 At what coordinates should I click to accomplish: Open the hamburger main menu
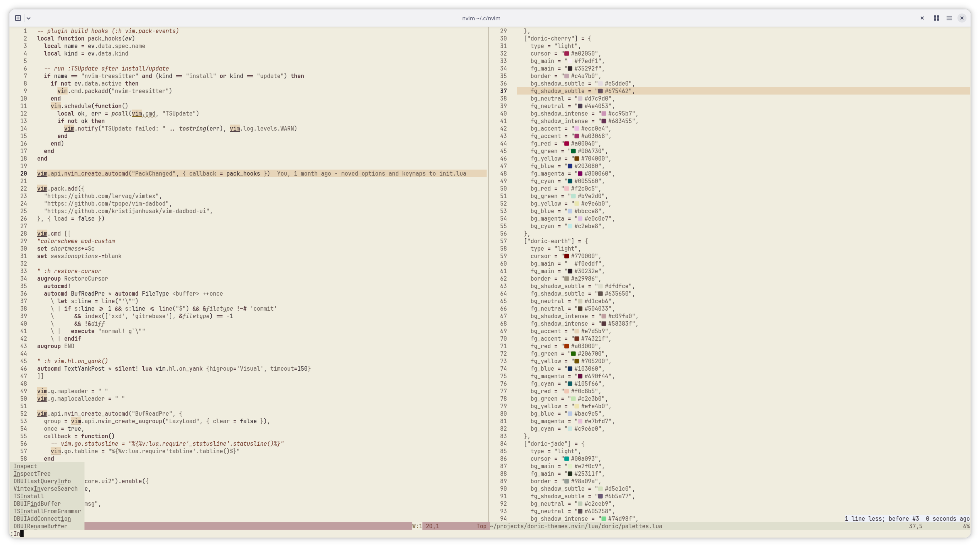click(x=949, y=18)
